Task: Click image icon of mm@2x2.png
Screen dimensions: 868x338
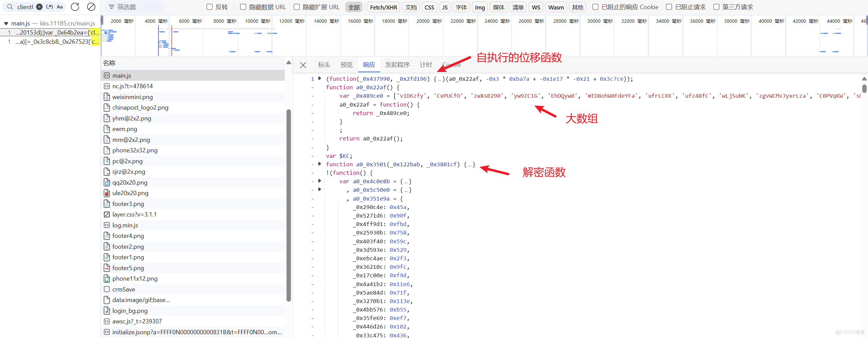Action: click(x=107, y=140)
